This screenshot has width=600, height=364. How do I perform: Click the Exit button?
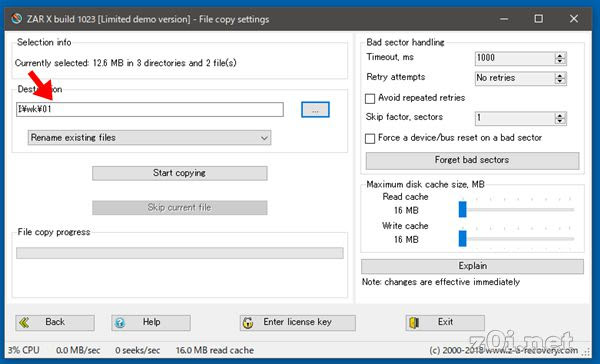coord(445,323)
